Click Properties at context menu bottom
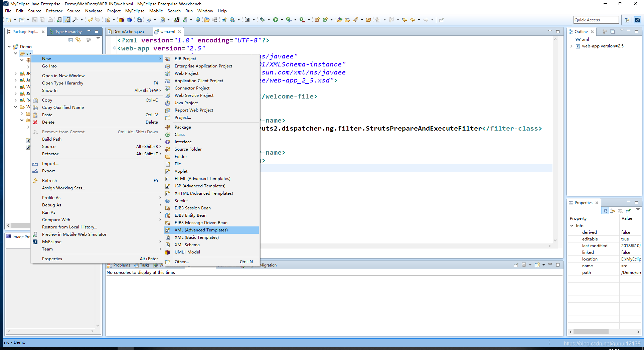Screen dimensions: 644x350 pyautogui.click(x=97, y=259)
